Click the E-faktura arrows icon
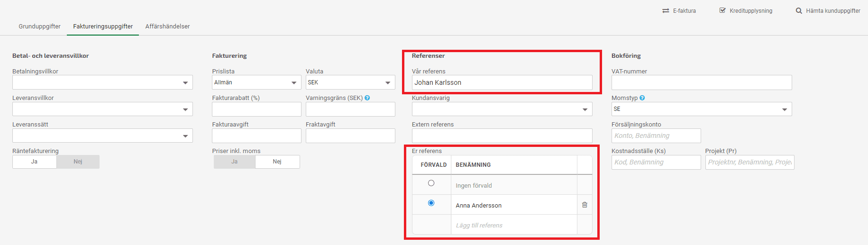This screenshot has height=245, width=868. point(666,10)
